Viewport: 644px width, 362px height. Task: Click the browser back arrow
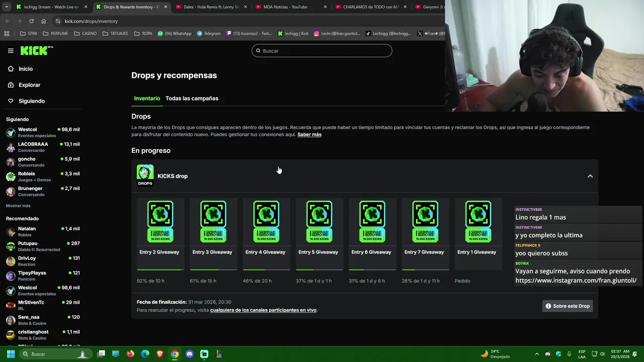tap(7, 21)
